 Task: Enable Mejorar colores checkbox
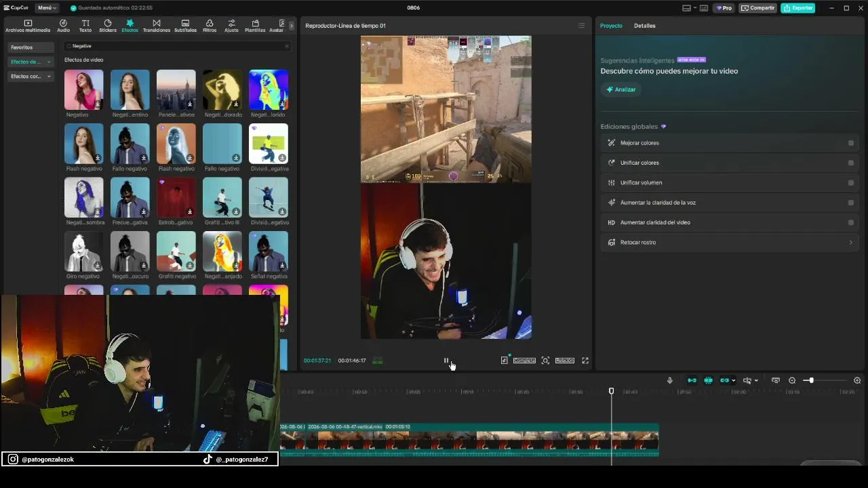tap(851, 143)
